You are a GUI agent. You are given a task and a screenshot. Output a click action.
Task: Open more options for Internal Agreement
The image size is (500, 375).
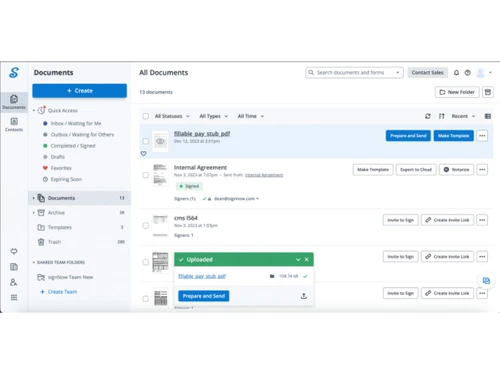point(482,170)
